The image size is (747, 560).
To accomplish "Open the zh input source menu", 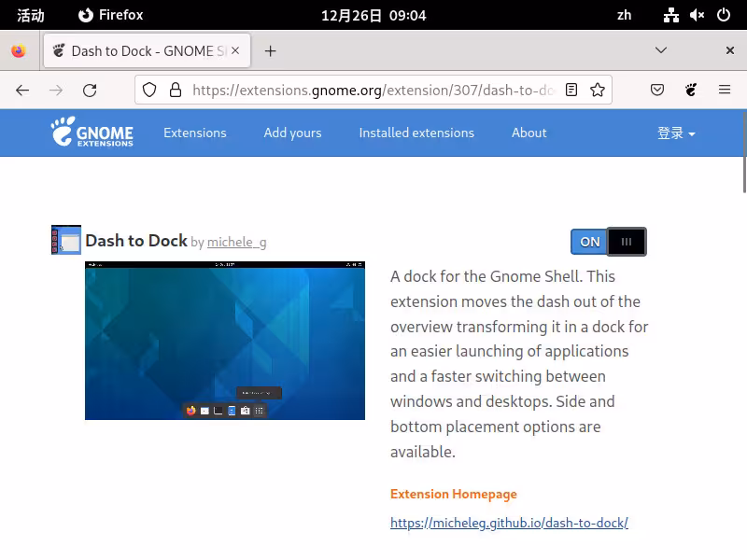I will pyautogui.click(x=624, y=15).
